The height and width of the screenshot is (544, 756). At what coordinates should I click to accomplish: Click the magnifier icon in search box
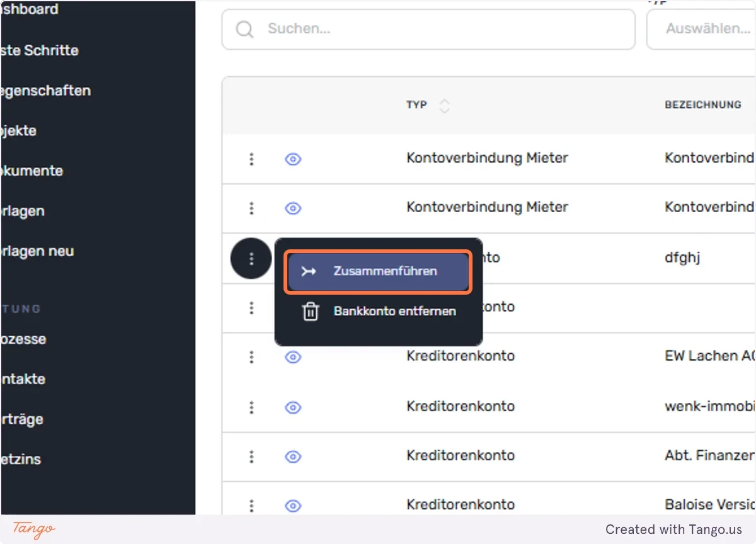(244, 29)
